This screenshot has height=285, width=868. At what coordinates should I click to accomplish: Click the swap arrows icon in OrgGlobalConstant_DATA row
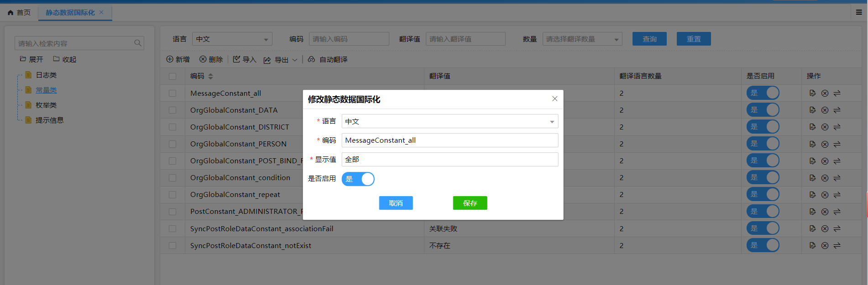pyautogui.click(x=837, y=110)
